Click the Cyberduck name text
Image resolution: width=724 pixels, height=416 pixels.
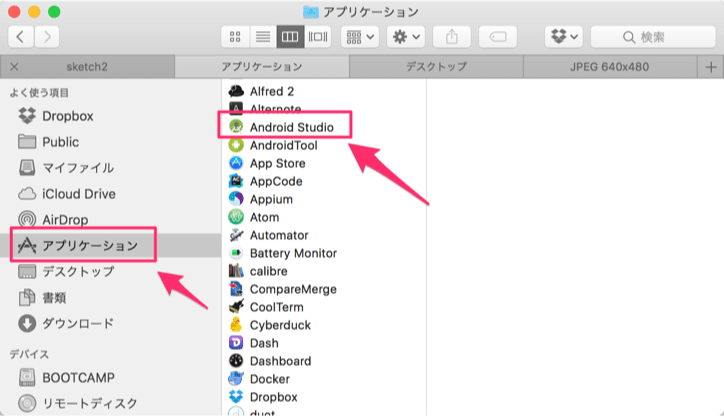point(280,325)
